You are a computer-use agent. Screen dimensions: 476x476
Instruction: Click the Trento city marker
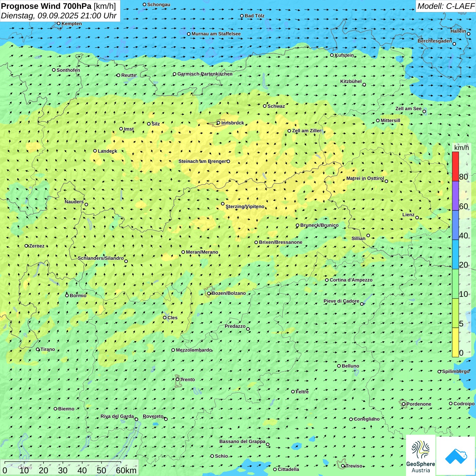177,379
